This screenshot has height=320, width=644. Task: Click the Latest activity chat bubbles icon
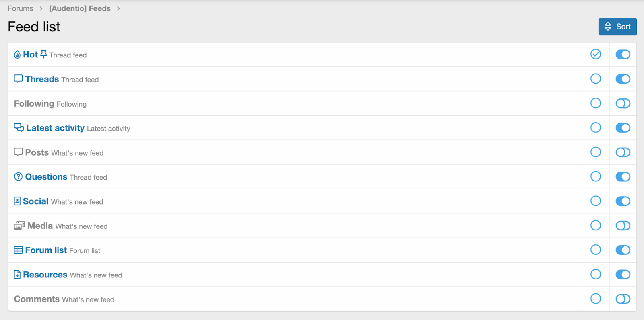(19, 128)
